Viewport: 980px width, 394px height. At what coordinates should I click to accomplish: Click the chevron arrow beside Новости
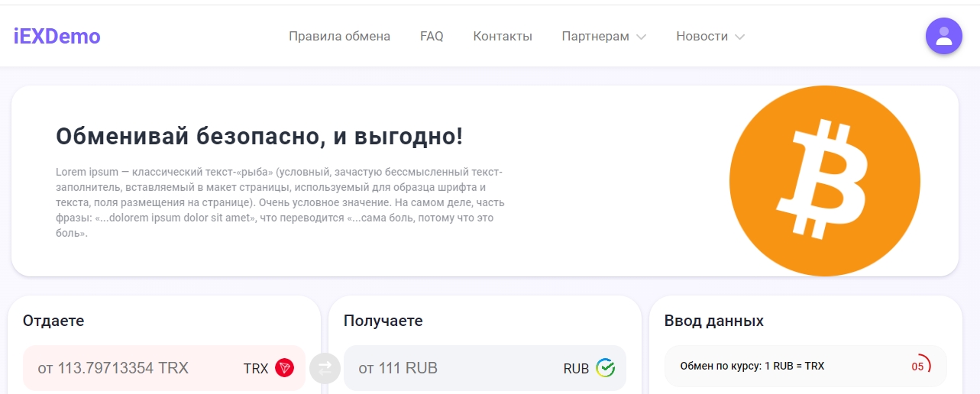click(739, 37)
